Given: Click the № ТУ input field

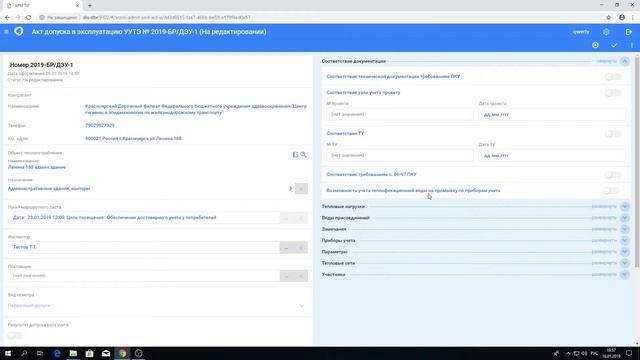Looking at the screenshot, I should pyautogui.click(x=400, y=156).
